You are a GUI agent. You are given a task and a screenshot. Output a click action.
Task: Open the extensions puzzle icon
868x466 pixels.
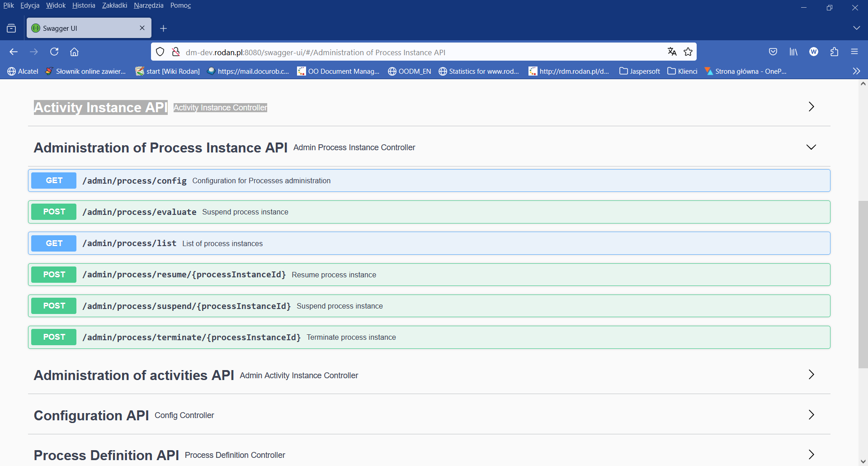[835, 52]
